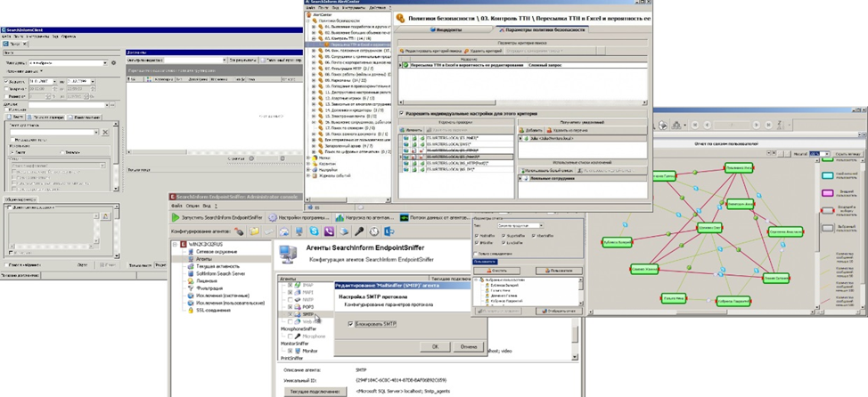The width and height of the screenshot is (868, 397).
Task: Click the gear icon beside SearchInformClient search field
Action: point(114,63)
